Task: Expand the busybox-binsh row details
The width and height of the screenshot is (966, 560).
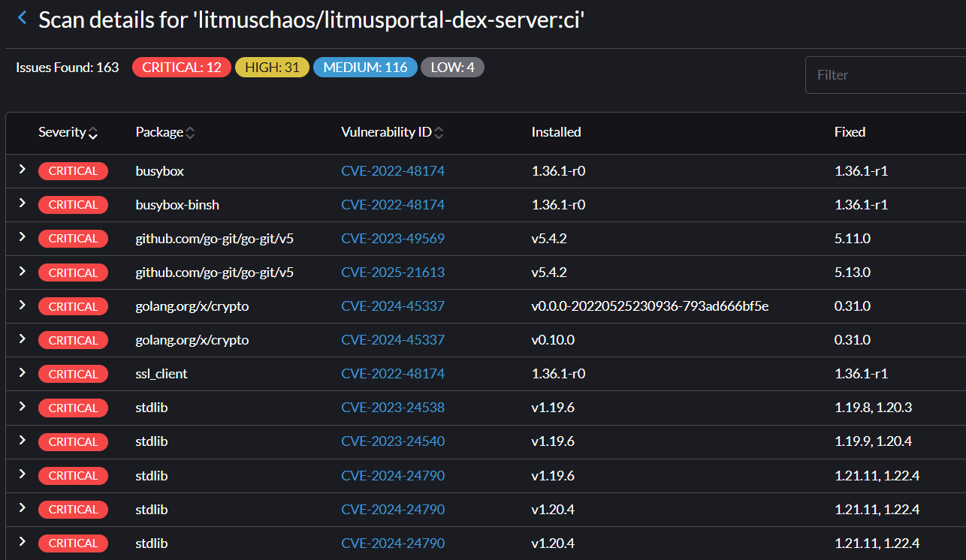Action: pos(22,204)
